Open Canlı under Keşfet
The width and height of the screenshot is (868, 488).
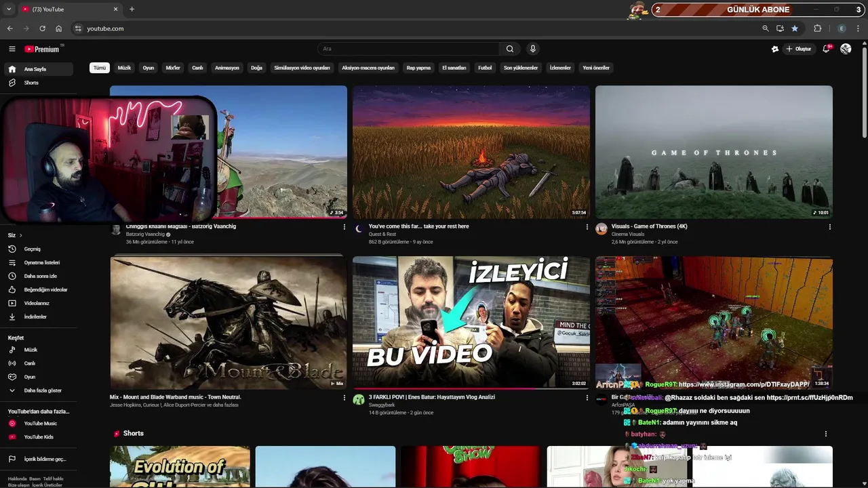click(x=38, y=363)
